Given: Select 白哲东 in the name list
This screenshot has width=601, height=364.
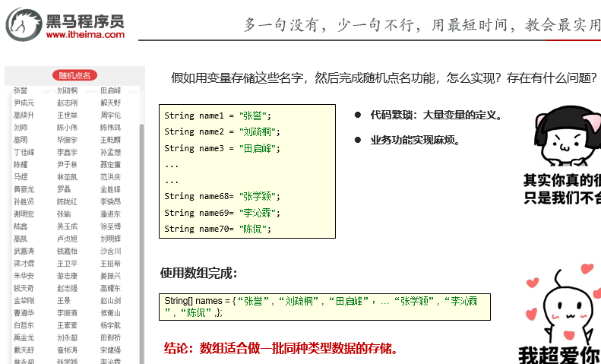Looking at the screenshot, I should coord(24,325).
